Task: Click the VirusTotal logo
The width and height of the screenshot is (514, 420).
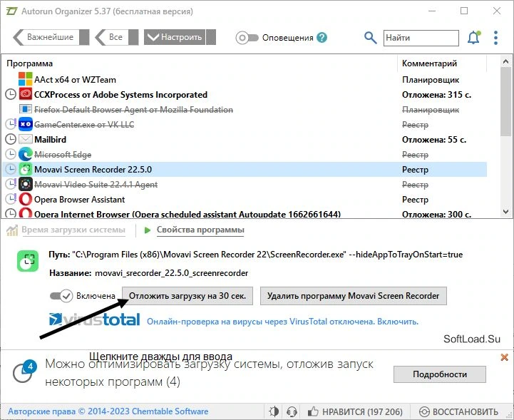Action: pyautogui.click(x=94, y=320)
